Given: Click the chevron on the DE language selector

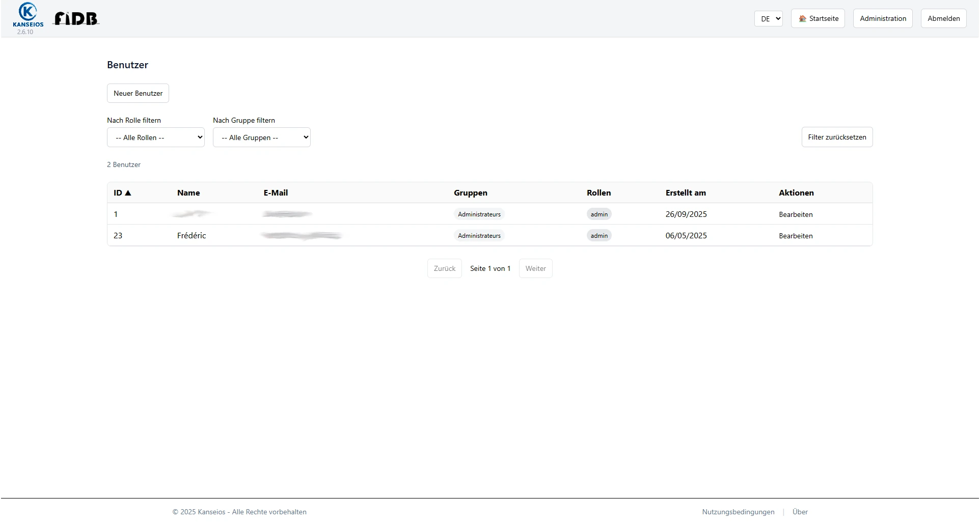Looking at the screenshot, I should (x=777, y=18).
